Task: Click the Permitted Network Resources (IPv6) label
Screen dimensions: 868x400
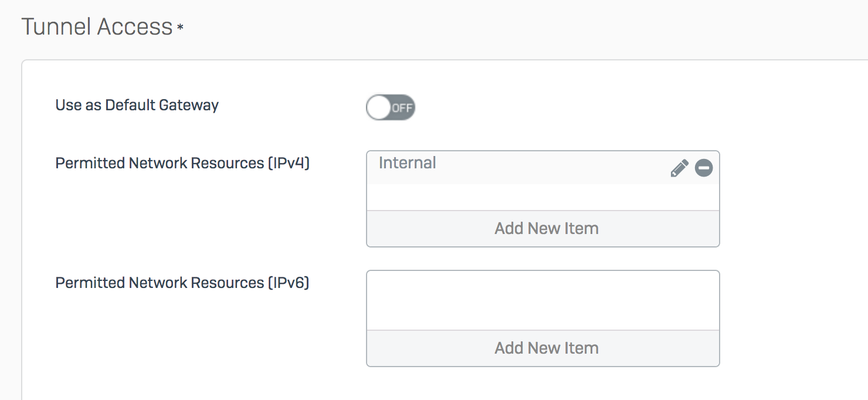Action: click(182, 283)
